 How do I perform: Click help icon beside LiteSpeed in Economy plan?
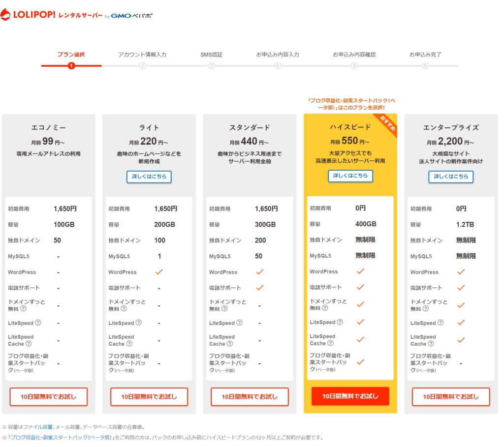[x=38, y=323]
